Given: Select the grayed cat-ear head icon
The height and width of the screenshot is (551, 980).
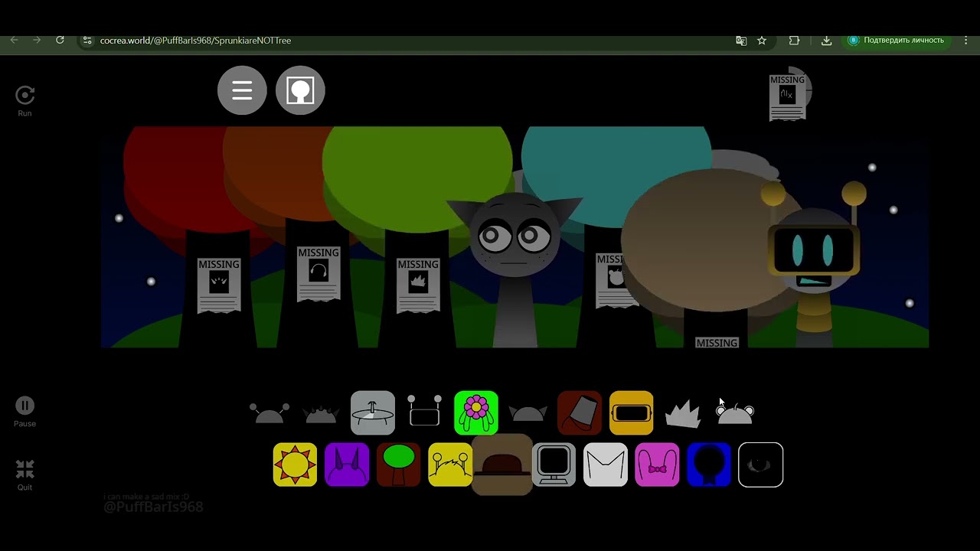Looking at the screenshot, I should pyautogui.click(x=528, y=414).
